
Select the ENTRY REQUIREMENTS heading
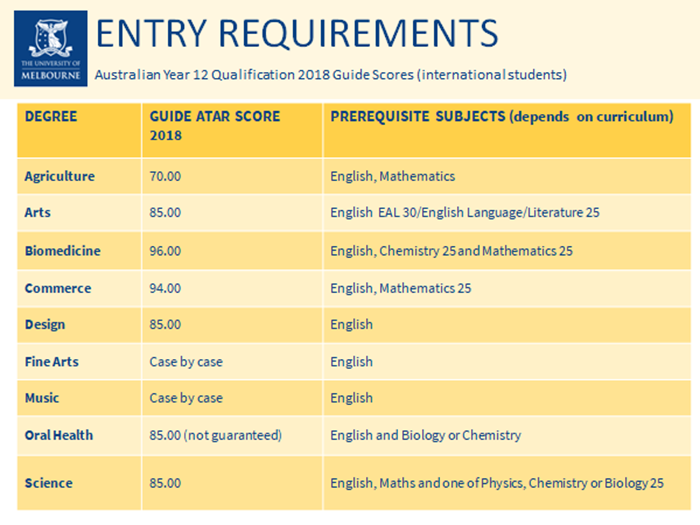297,33
